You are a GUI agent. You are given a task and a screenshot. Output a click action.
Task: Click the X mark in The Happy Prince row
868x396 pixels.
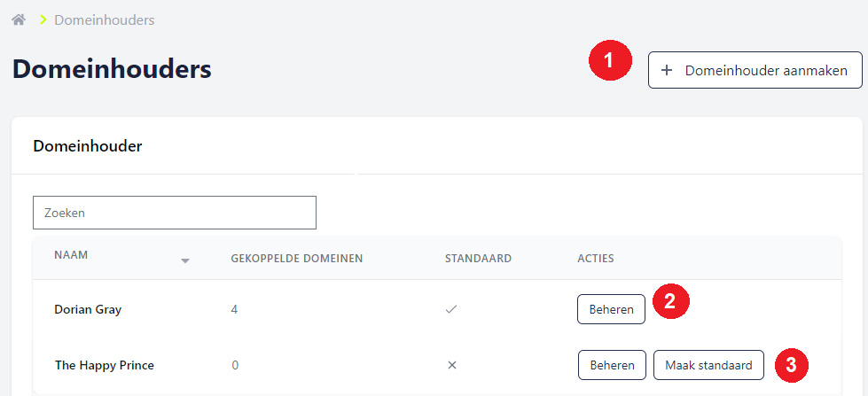pos(451,365)
